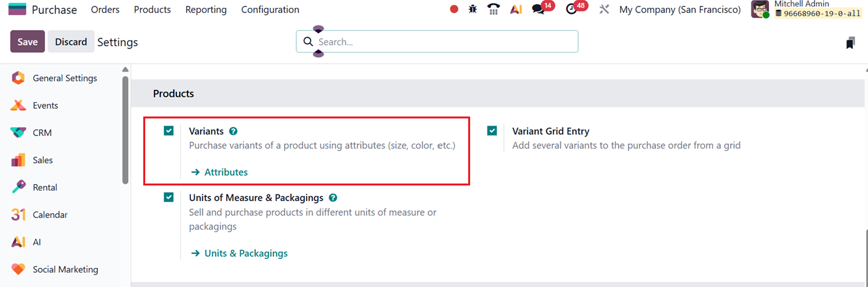
Task: Uncheck the Variants checkbox
Action: (x=169, y=131)
